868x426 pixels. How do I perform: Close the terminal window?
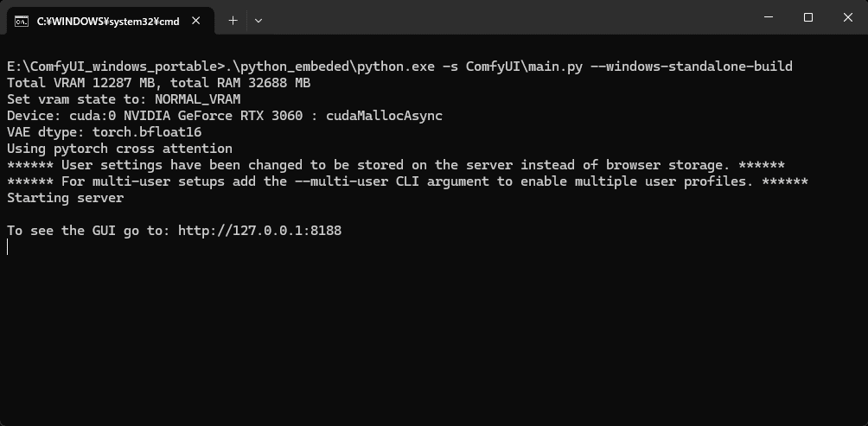point(847,17)
